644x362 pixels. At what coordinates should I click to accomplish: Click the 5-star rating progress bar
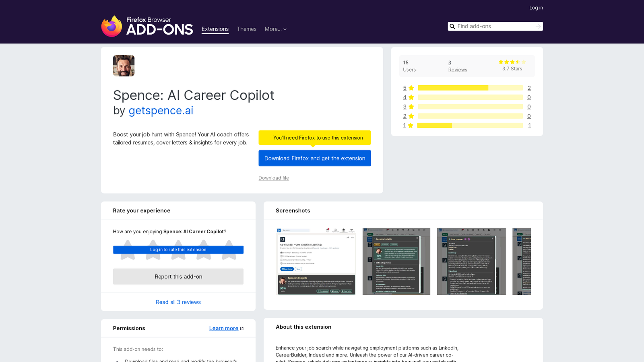[x=470, y=88]
